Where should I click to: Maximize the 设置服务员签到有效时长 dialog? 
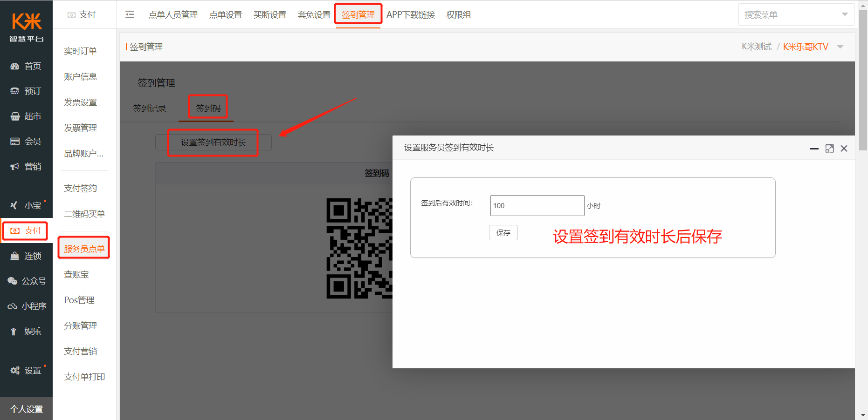pyautogui.click(x=829, y=149)
